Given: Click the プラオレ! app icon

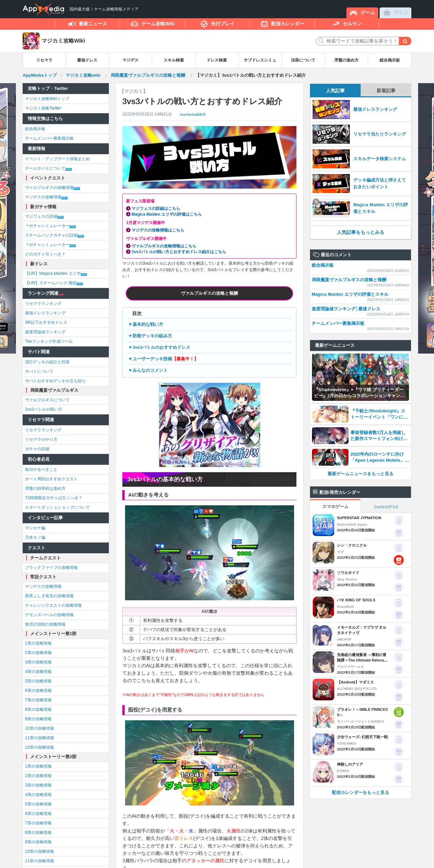Looking at the screenshot, I should pos(323,717).
